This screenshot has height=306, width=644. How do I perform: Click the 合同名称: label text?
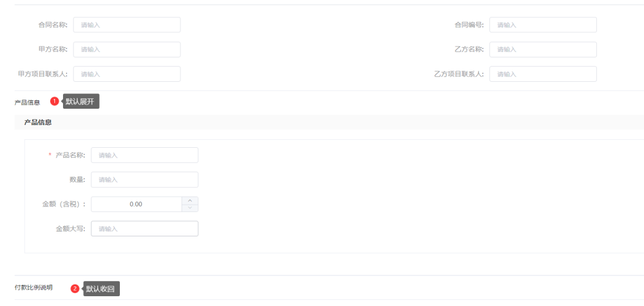coord(53,25)
